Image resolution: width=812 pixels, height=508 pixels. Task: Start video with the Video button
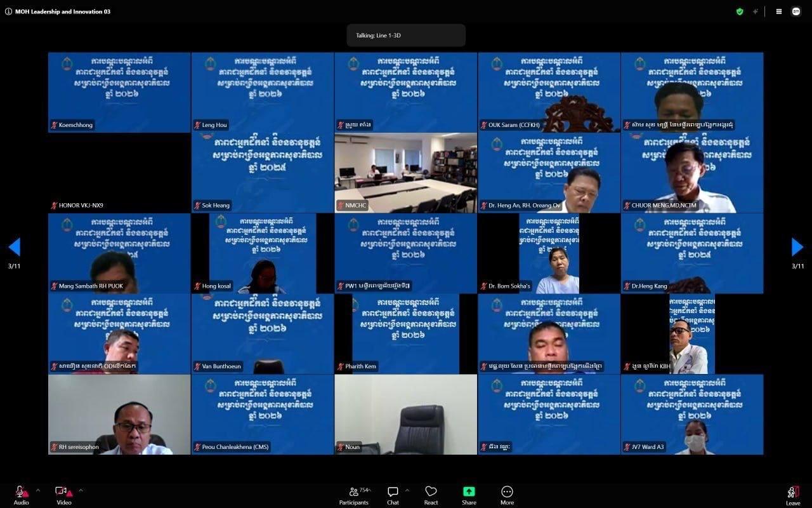click(63, 495)
